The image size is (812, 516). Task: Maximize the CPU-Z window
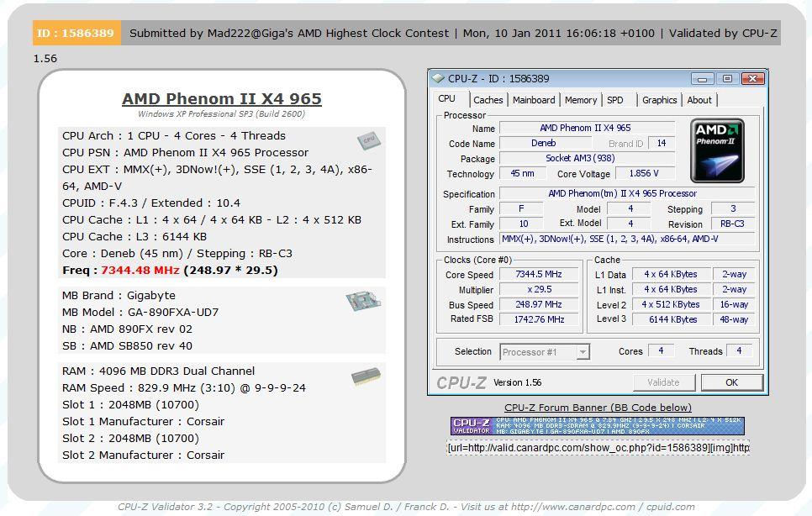pyautogui.click(x=727, y=79)
